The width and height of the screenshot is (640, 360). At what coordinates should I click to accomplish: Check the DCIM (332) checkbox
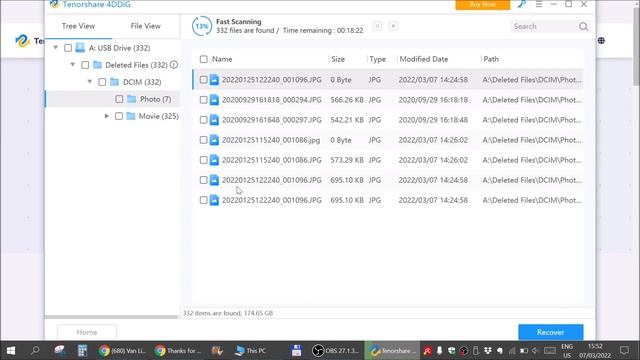tap(102, 82)
